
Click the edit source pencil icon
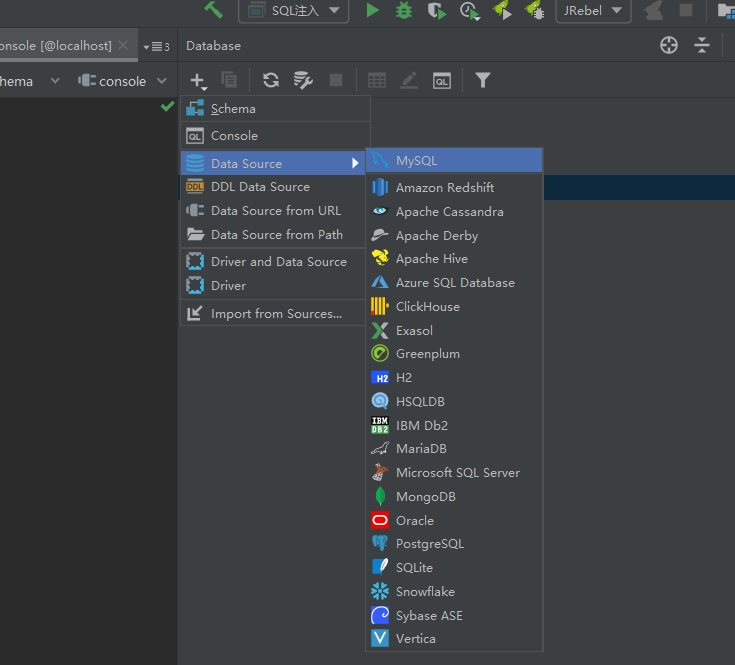[409, 80]
